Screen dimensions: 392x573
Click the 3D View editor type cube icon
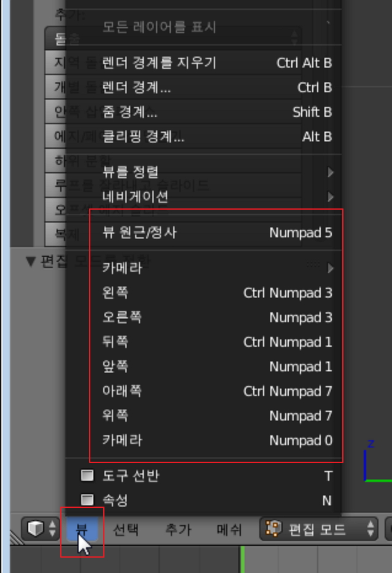pos(36,528)
